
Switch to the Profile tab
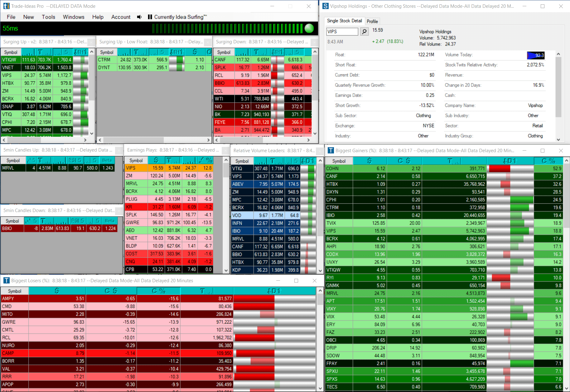pos(372,21)
